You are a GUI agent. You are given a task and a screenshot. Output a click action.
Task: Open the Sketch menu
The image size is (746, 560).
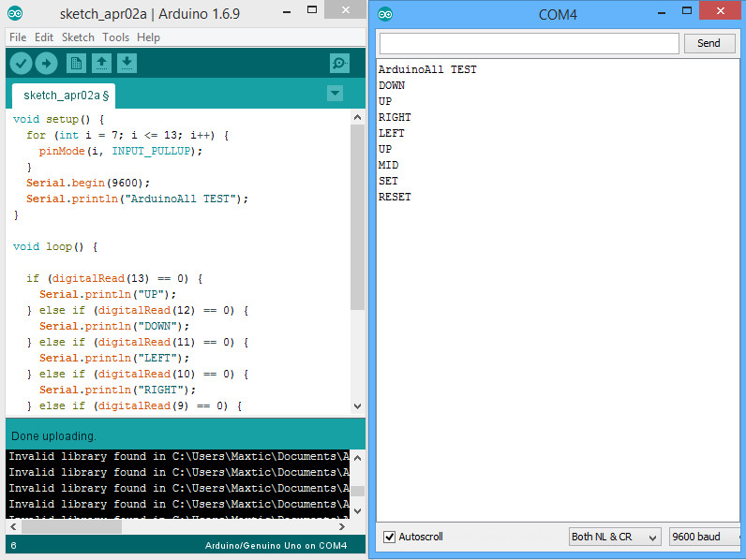78,37
